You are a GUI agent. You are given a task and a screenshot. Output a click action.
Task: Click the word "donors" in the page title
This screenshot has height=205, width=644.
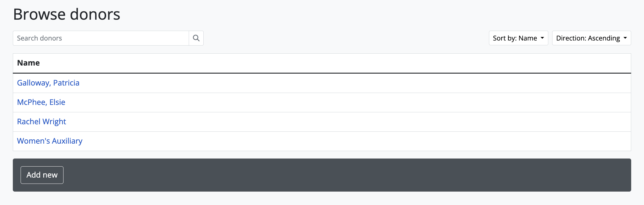95,14
